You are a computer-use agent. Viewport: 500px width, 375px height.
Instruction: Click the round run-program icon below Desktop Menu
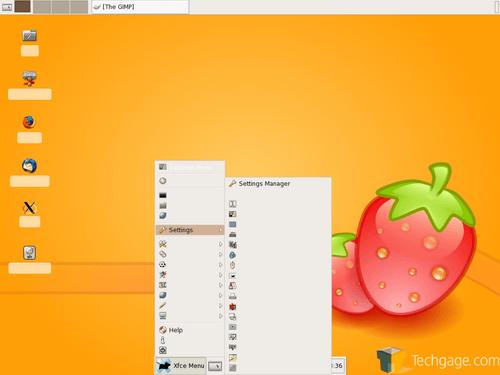tap(163, 181)
